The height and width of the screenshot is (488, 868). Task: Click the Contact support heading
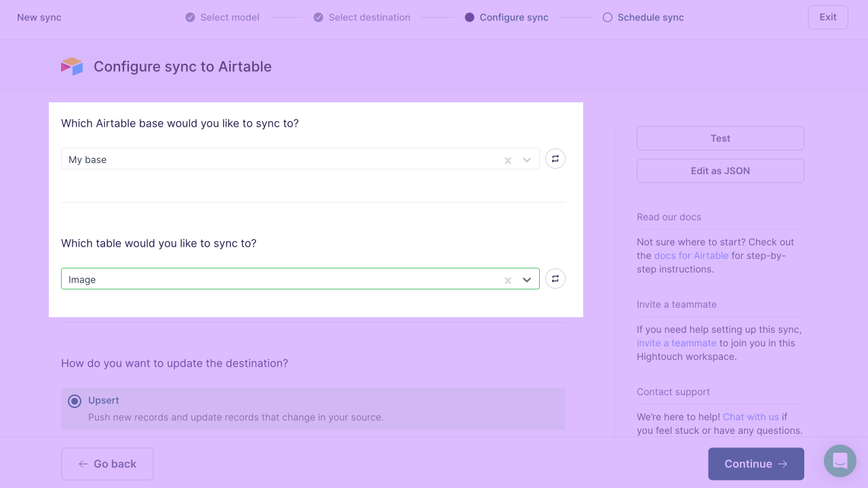(x=673, y=392)
